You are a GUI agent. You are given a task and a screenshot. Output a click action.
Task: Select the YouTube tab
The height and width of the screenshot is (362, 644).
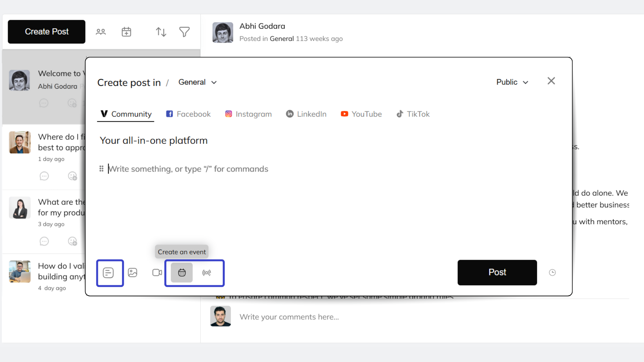click(361, 114)
